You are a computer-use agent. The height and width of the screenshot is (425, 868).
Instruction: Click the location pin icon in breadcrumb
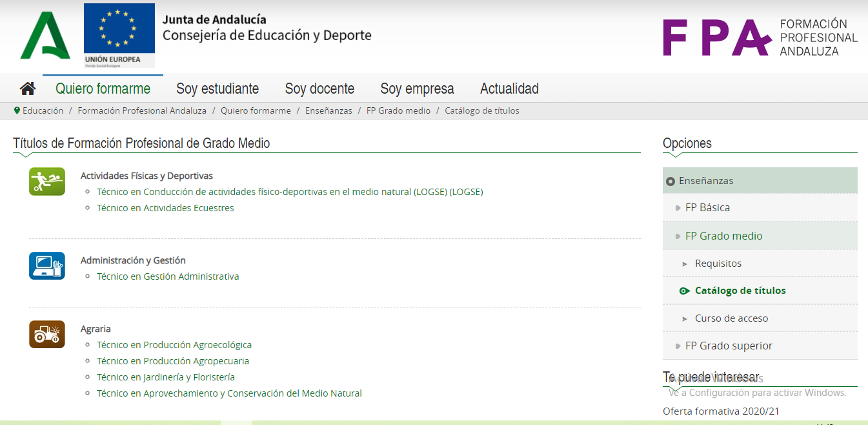click(17, 110)
